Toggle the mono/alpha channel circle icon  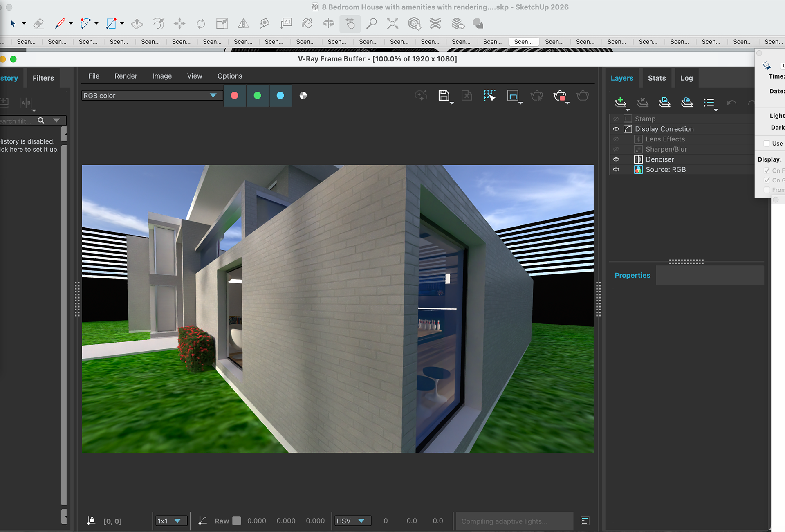303,96
